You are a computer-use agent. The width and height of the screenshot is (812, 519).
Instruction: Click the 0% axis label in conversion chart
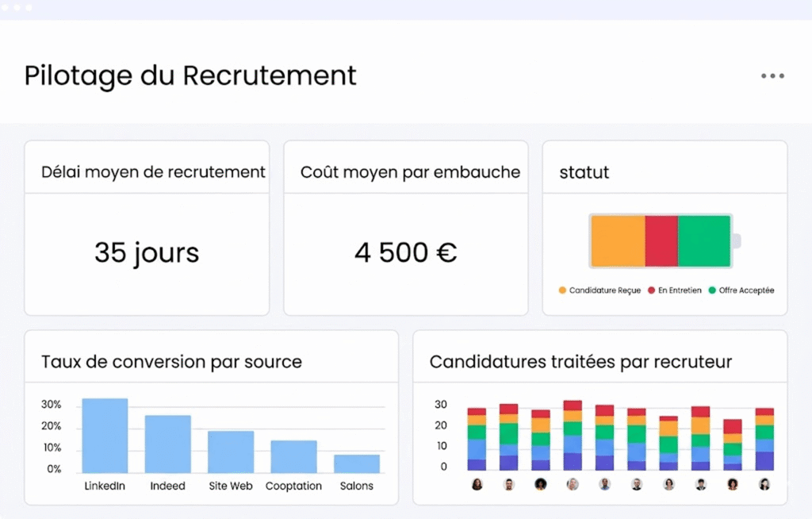(54, 469)
